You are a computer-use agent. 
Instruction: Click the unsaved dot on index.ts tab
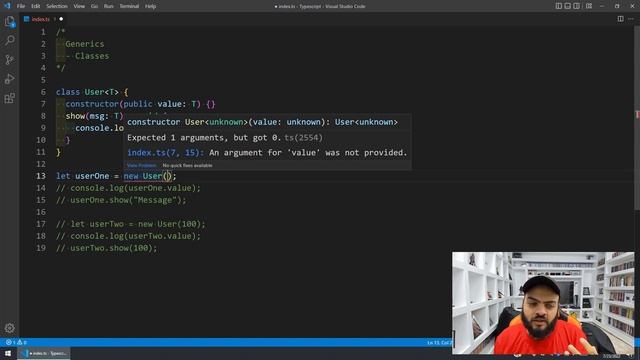61,19
